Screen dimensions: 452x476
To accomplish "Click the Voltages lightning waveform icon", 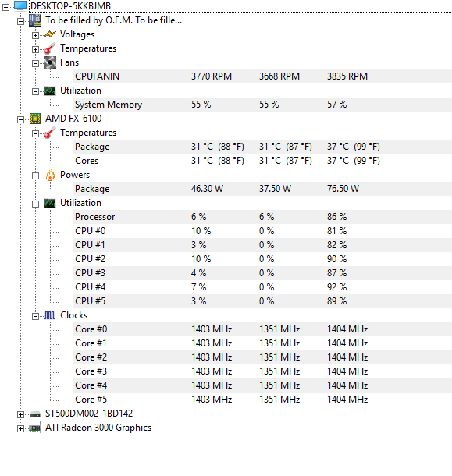I will click(x=50, y=34).
